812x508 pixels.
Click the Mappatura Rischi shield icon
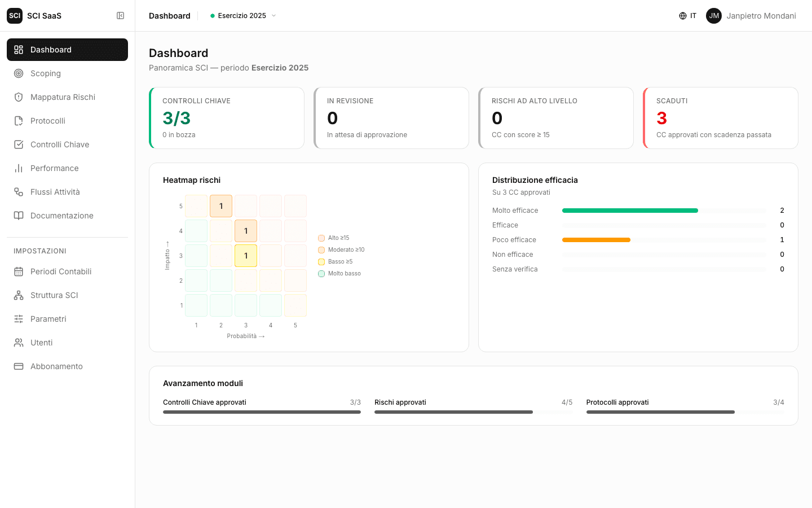click(x=19, y=97)
